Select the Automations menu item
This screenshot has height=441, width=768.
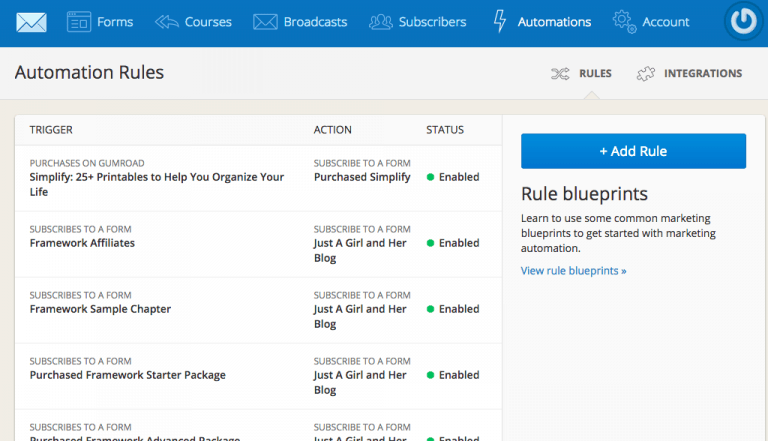pyautogui.click(x=554, y=22)
